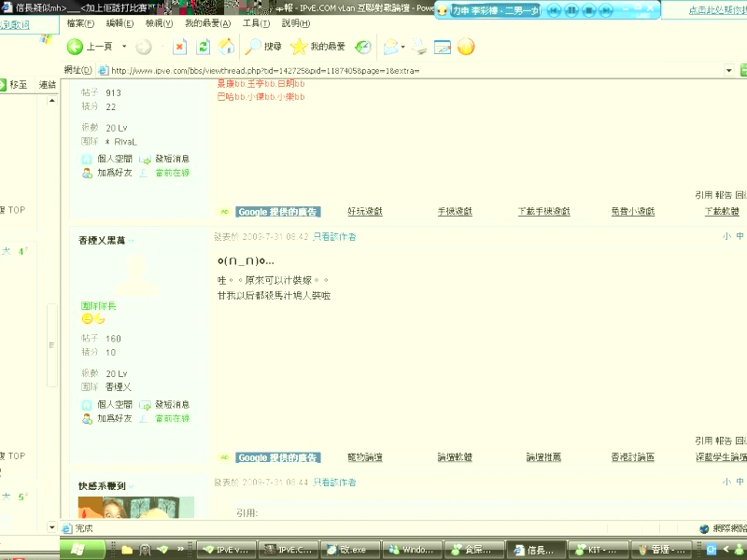Select the Refresh icon in the browser toolbar
Viewport: 747px width, 560px height.
pos(204,46)
